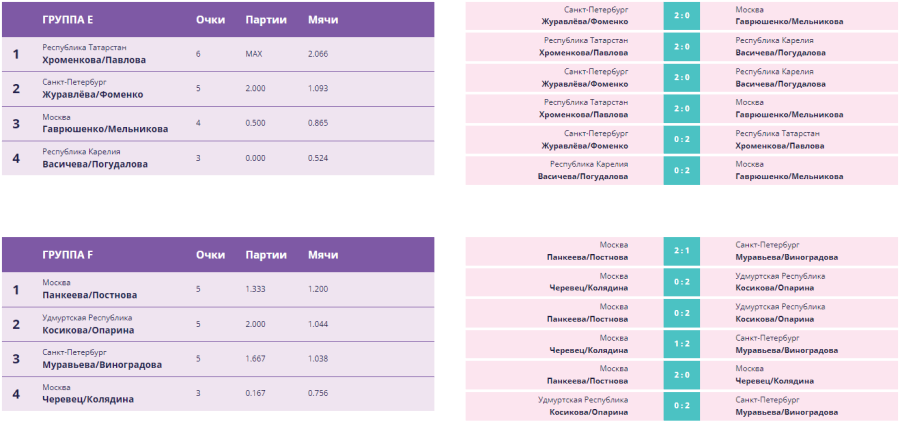Click the Очки column header in Group E
The image size is (900, 422).
pos(210,19)
